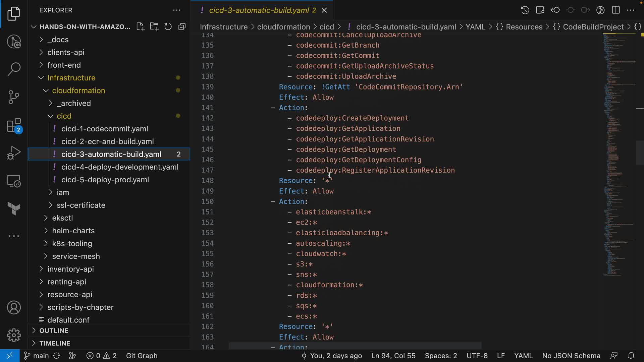Click Git Graph in the status bar
Image resolution: width=644 pixels, height=362 pixels.
coord(142,356)
